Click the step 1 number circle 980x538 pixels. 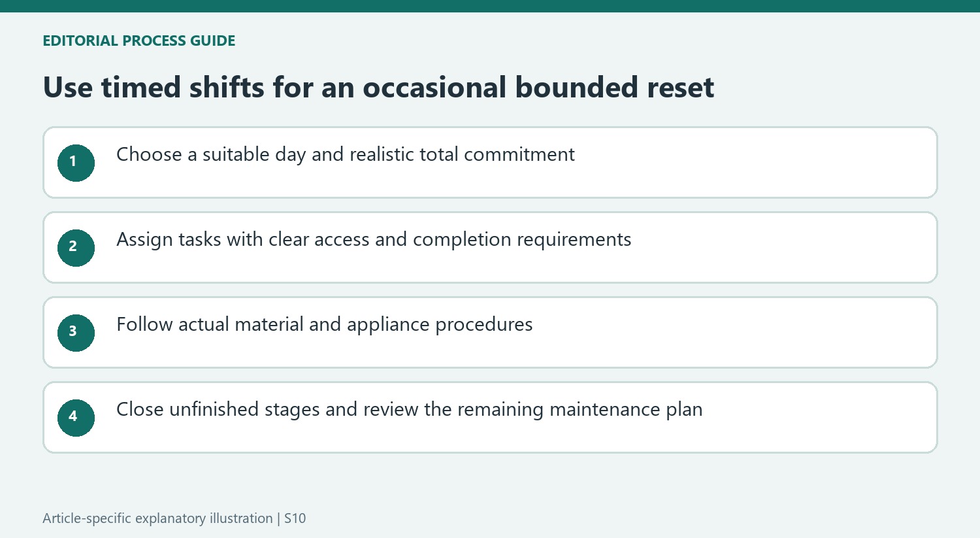point(76,163)
